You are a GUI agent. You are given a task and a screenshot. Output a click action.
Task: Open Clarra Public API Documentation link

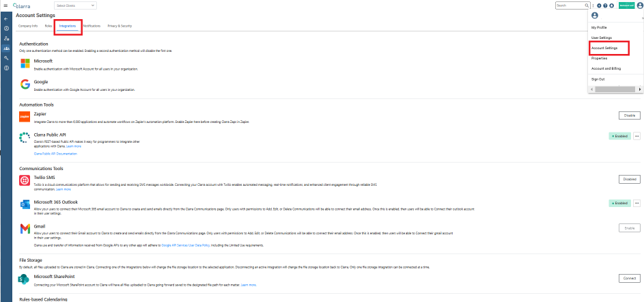[x=55, y=154]
